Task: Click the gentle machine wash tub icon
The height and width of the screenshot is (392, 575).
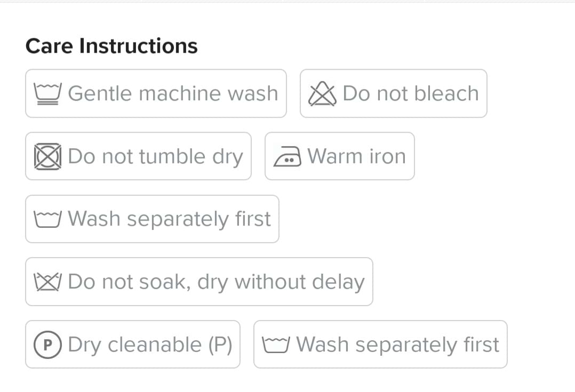Action: click(48, 94)
